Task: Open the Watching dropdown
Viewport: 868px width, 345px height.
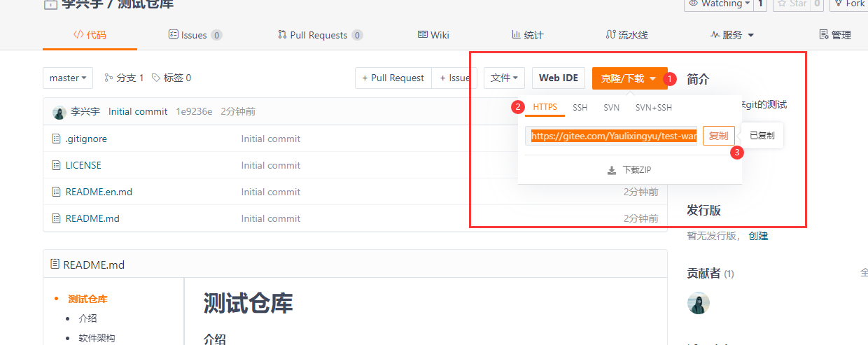Action: pos(718,4)
